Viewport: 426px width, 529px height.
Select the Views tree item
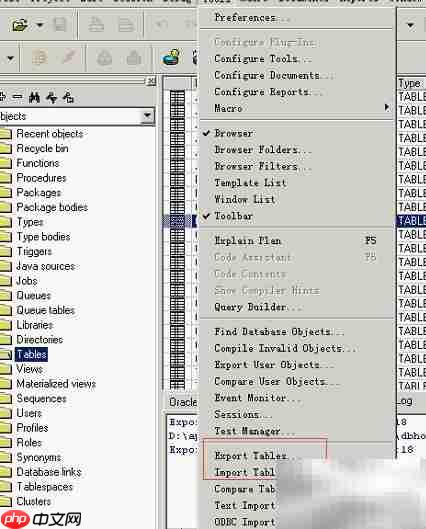coord(29,369)
